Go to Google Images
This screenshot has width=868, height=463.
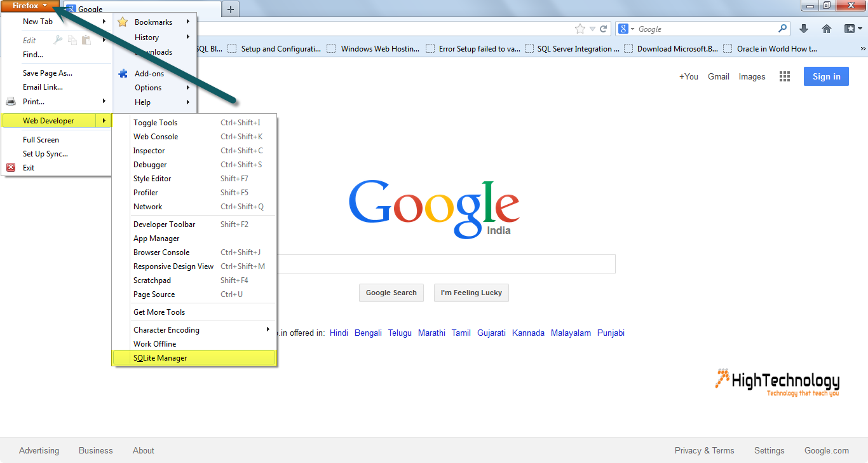tap(752, 76)
